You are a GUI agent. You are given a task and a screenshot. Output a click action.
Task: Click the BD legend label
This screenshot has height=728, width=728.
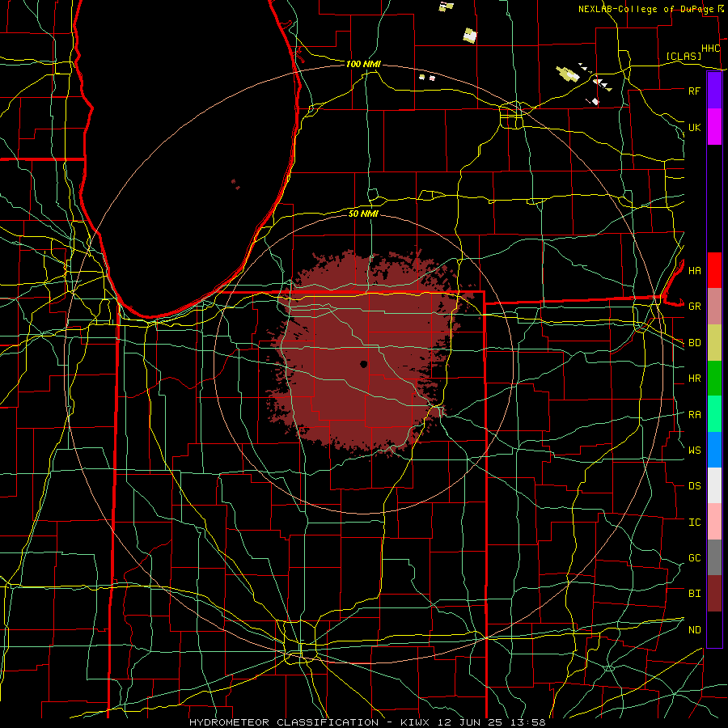pos(694,343)
